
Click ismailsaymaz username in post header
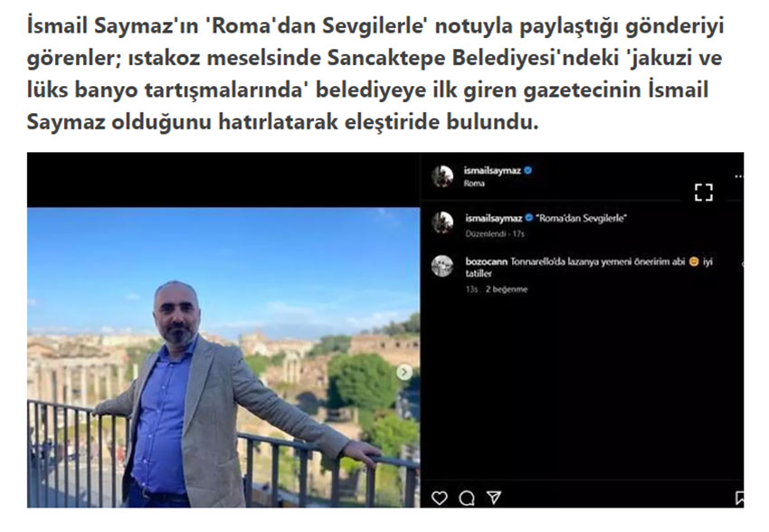(492, 171)
